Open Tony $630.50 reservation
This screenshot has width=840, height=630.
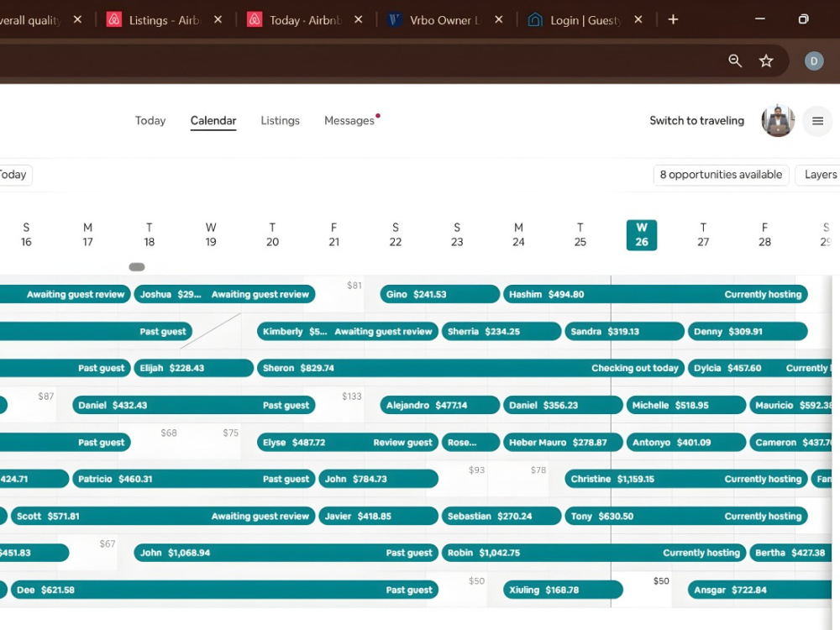(686, 517)
